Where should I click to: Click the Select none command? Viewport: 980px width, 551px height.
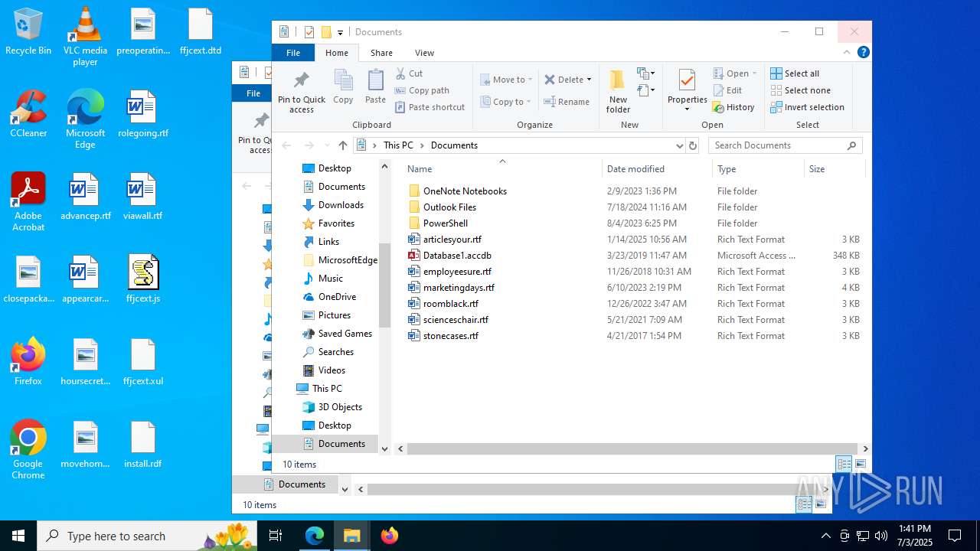click(x=800, y=90)
